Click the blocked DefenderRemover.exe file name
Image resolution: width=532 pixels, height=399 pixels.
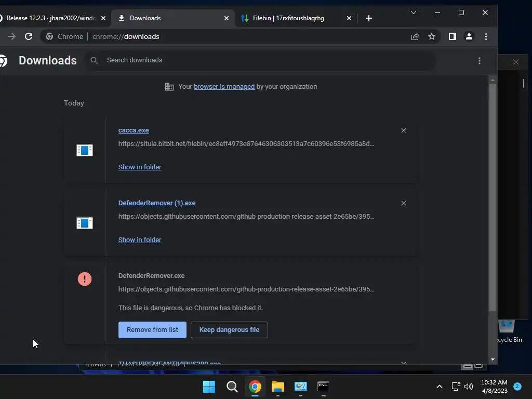click(x=151, y=276)
